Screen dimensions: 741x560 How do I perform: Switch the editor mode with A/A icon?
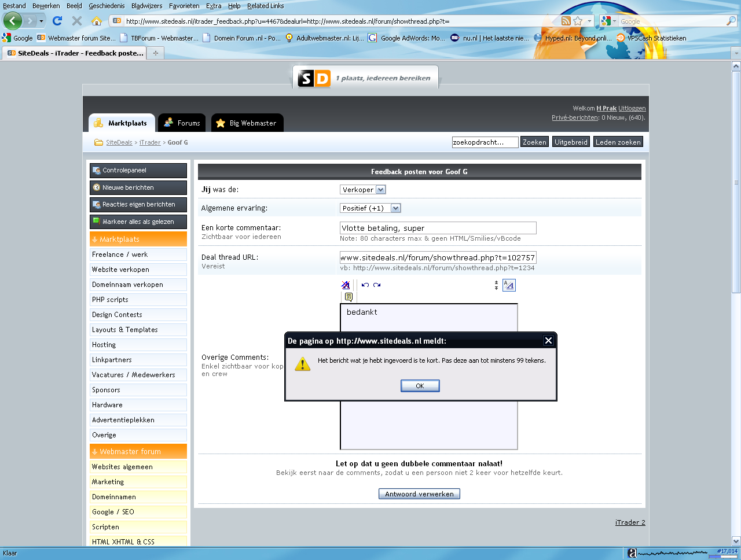pyautogui.click(x=509, y=285)
